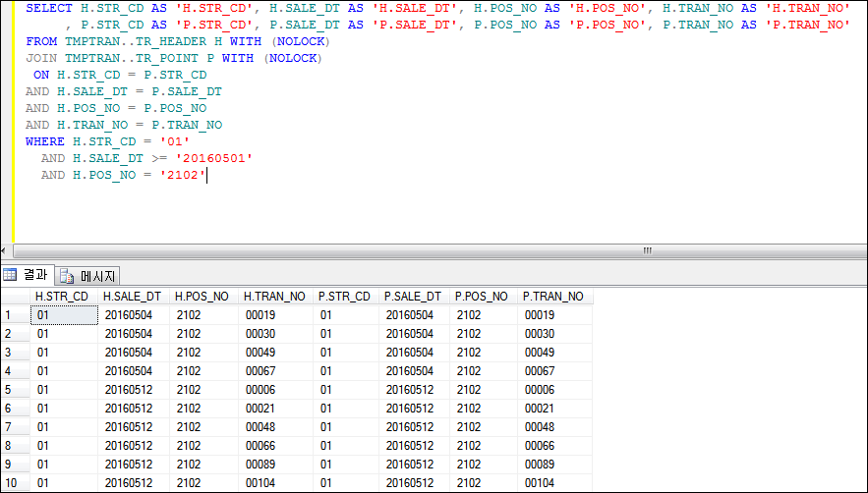Click H.TRAN_NO cell with value 00049
The image size is (868, 493).
[x=275, y=353]
